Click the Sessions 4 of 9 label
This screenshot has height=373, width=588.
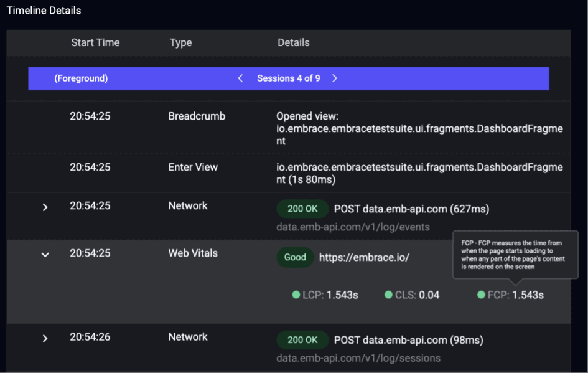[288, 78]
